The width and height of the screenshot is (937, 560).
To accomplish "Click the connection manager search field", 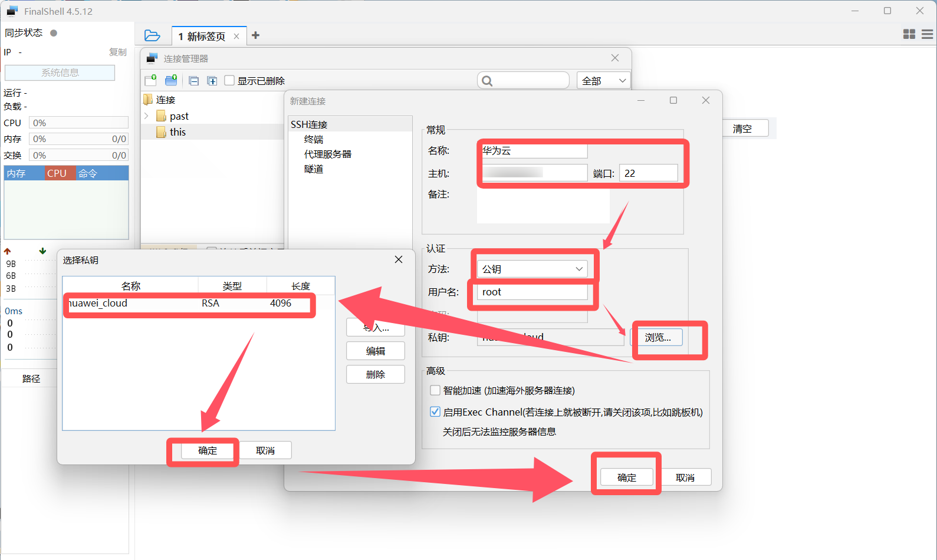I will point(523,81).
